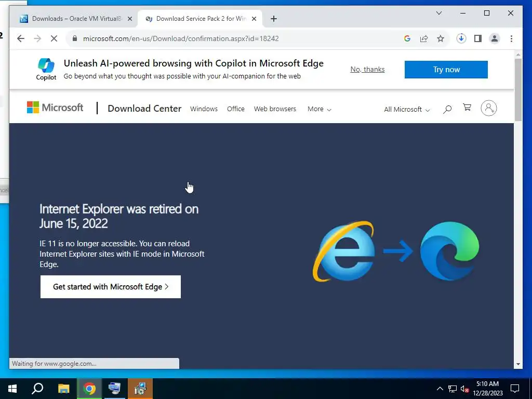Click the sign-in account icon
532x399 pixels.
coord(488,108)
